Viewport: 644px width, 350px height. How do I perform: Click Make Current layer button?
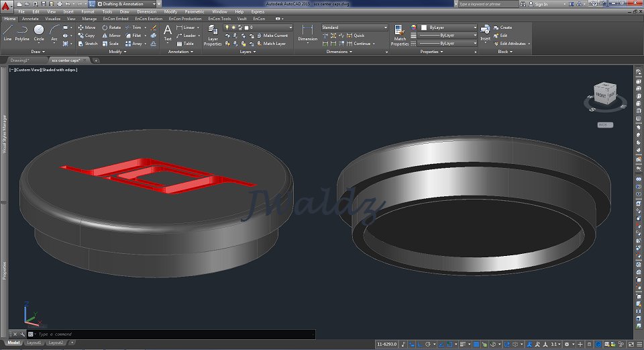pyautogui.click(x=272, y=36)
